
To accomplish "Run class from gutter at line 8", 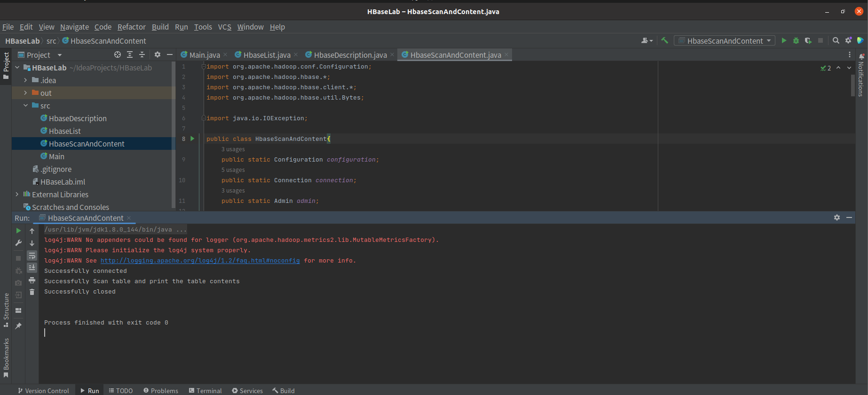I will tap(192, 139).
